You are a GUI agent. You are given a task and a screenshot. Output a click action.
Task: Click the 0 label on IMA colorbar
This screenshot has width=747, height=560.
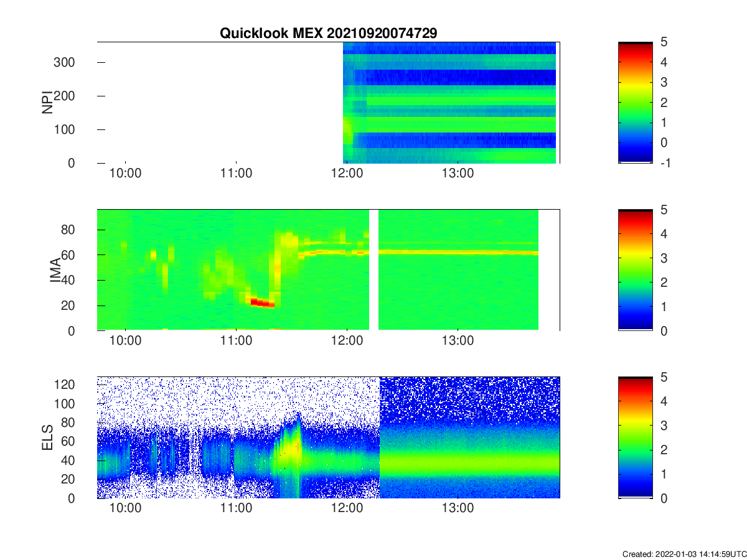[664, 331]
